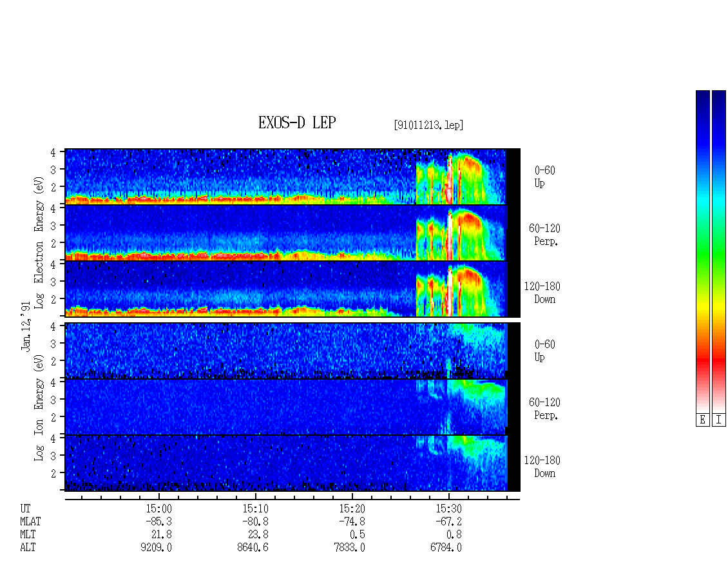Select the MLT row header
The height and width of the screenshot is (564, 728).
pos(28,535)
